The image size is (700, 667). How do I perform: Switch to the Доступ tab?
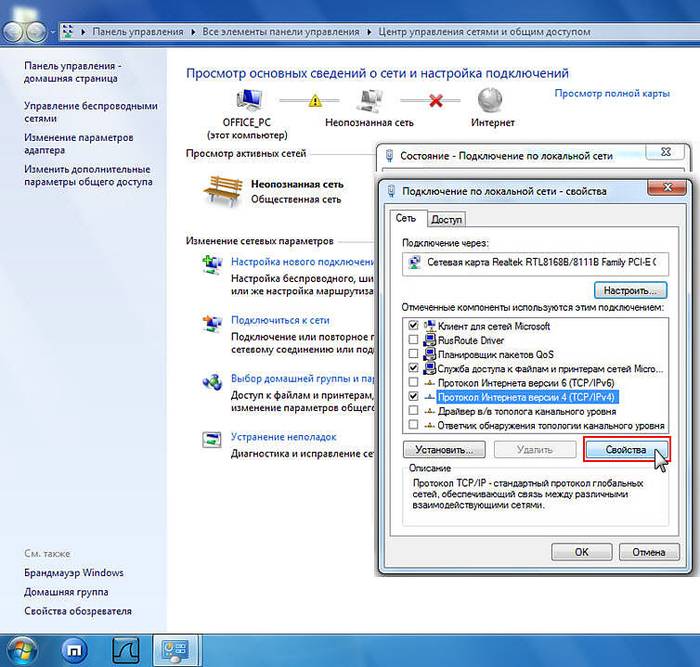click(446, 220)
